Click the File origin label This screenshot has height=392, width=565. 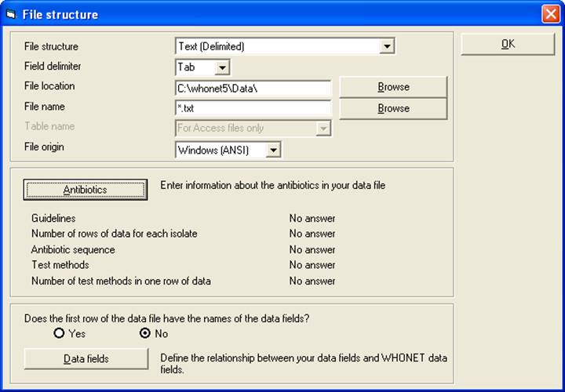[44, 147]
